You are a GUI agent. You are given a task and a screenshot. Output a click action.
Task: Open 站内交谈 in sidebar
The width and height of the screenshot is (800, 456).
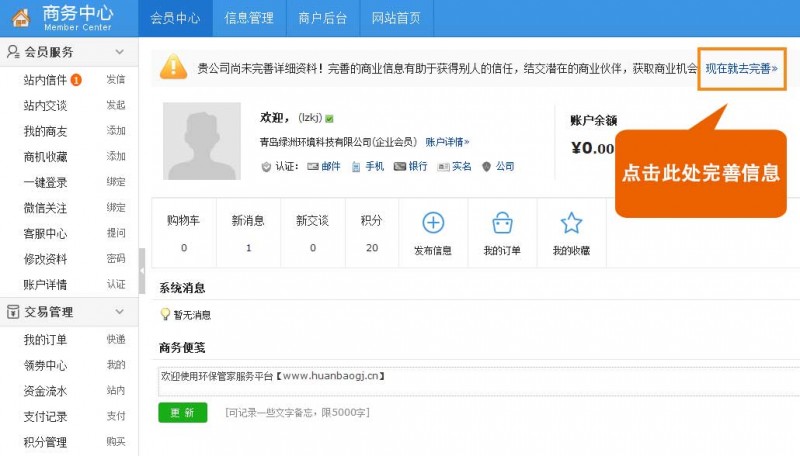[45, 106]
